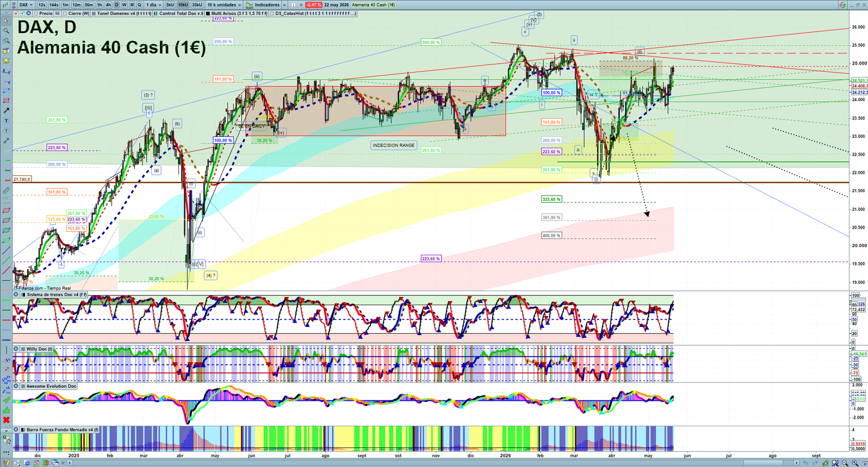Click the zoom-in magnifier at bottom right

tap(854, 463)
